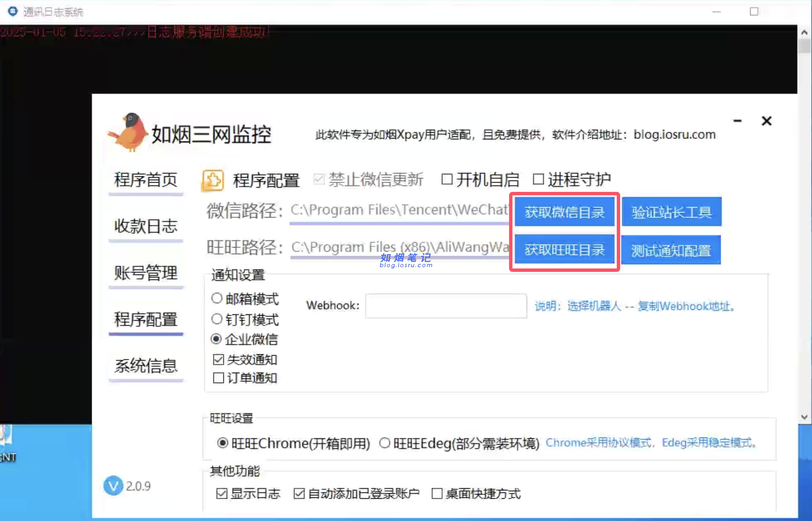This screenshot has height=521, width=812.
Task: Select the 程序配置 sidebar tab
Action: [146, 320]
